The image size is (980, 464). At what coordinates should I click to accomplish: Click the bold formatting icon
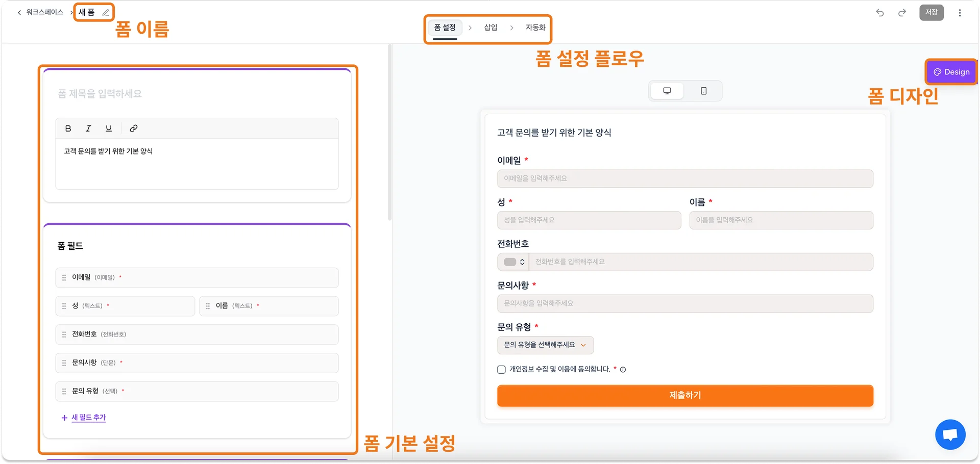click(68, 128)
